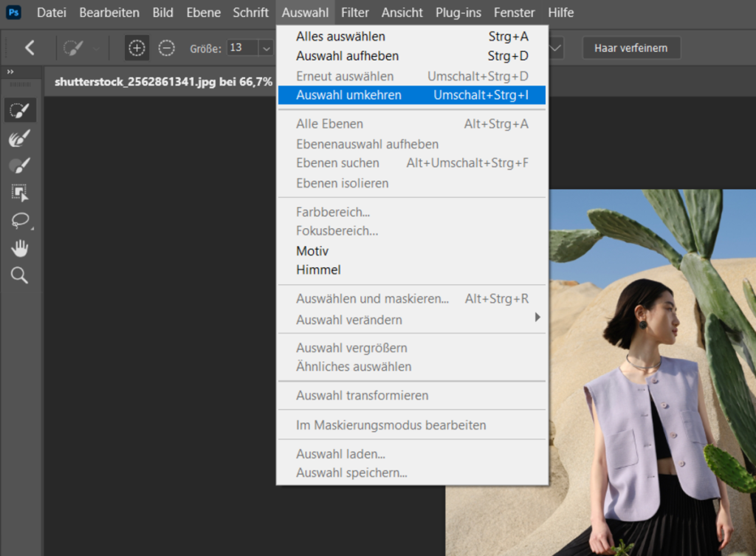Open the Größe size dropdown
The height and width of the screenshot is (556, 756).
pyautogui.click(x=265, y=47)
